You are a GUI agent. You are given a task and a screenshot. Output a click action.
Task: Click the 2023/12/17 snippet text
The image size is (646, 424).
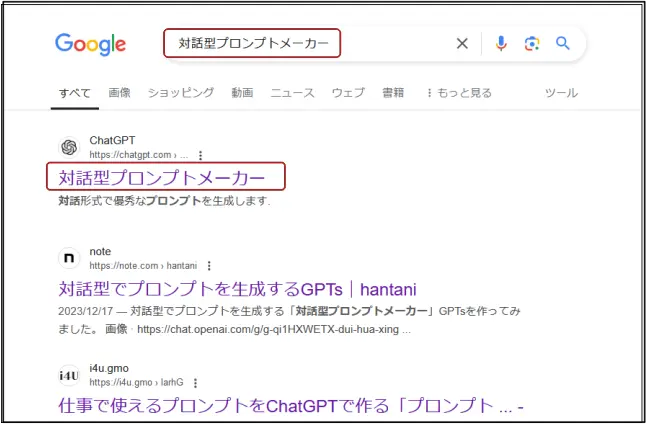click(289, 320)
